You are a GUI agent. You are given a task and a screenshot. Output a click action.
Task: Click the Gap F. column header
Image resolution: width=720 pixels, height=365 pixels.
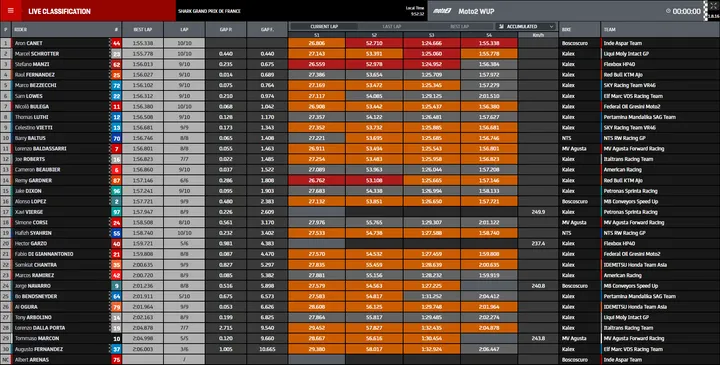[267, 29]
